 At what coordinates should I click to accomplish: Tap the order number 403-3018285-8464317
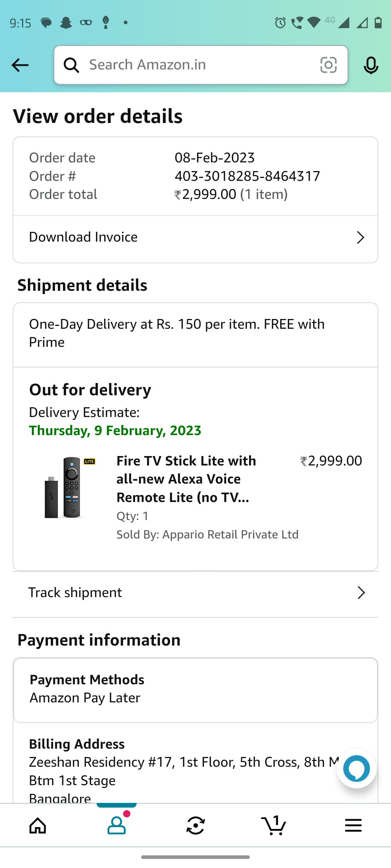click(x=247, y=176)
